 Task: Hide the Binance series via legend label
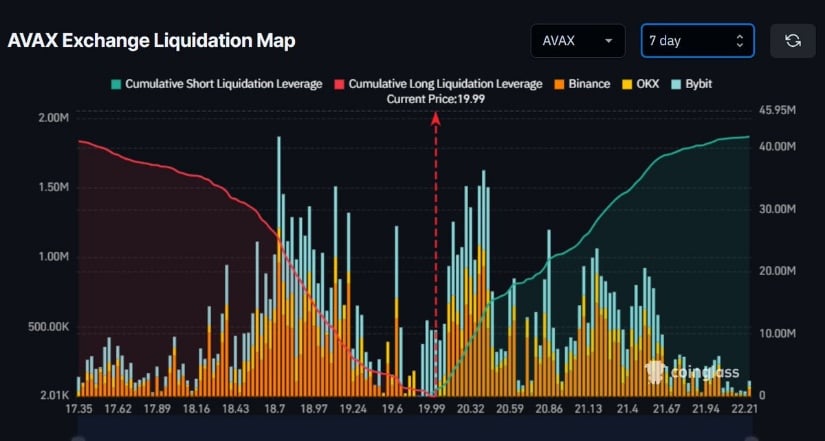click(x=589, y=84)
